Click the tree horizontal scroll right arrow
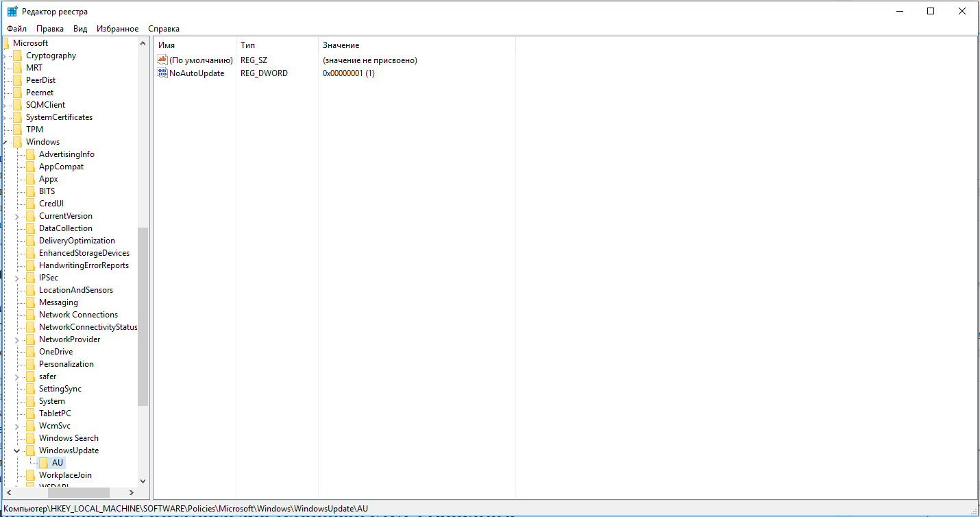 tap(132, 492)
